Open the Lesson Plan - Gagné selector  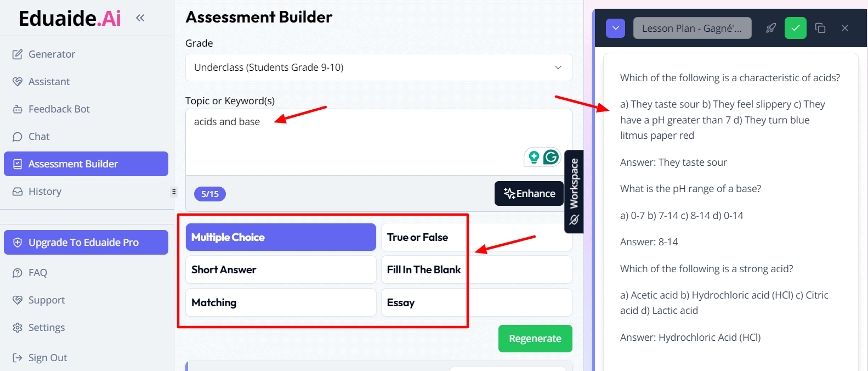click(x=692, y=28)
